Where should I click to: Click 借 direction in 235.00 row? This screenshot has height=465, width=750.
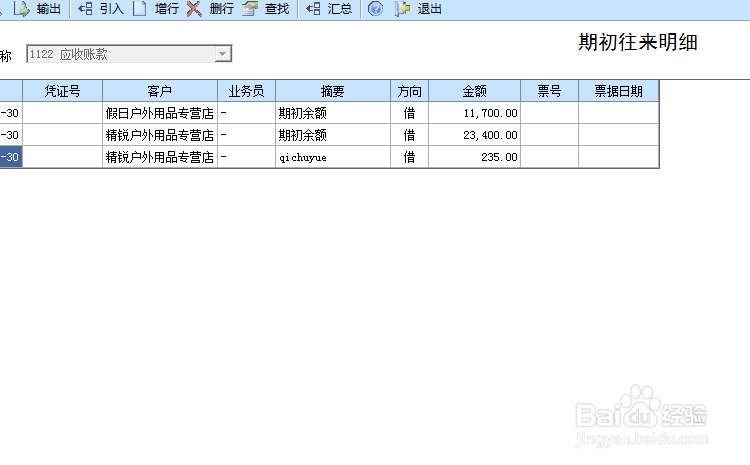409,157
